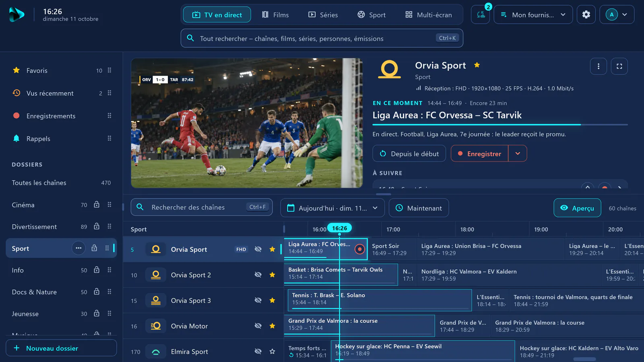Select the Sport tab in top navigation
This screenshot has width=644, height=362.
[x=372, y=15]
